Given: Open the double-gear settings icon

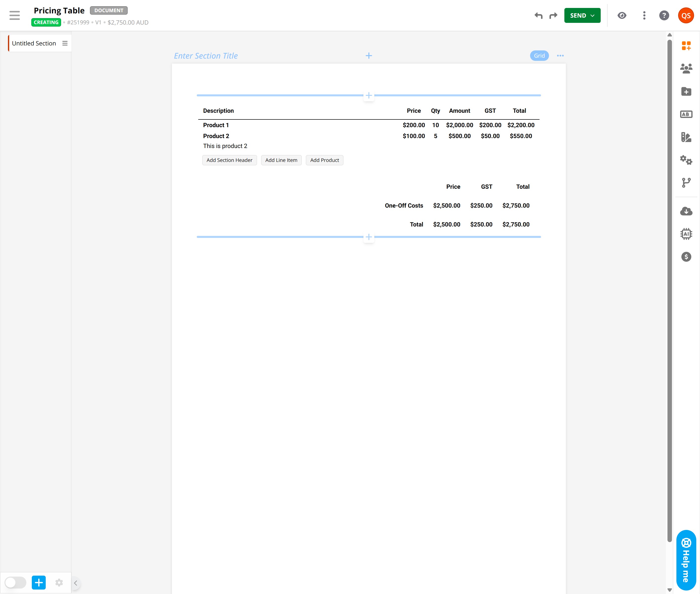Looking at the screenshot, I should tap(686, 160).
